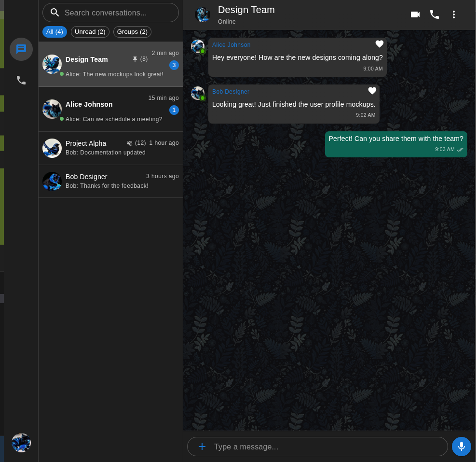Viewport: 476px width, 462px height.
Task: Select the All (4) filter tab
Action: pos(54,32)
